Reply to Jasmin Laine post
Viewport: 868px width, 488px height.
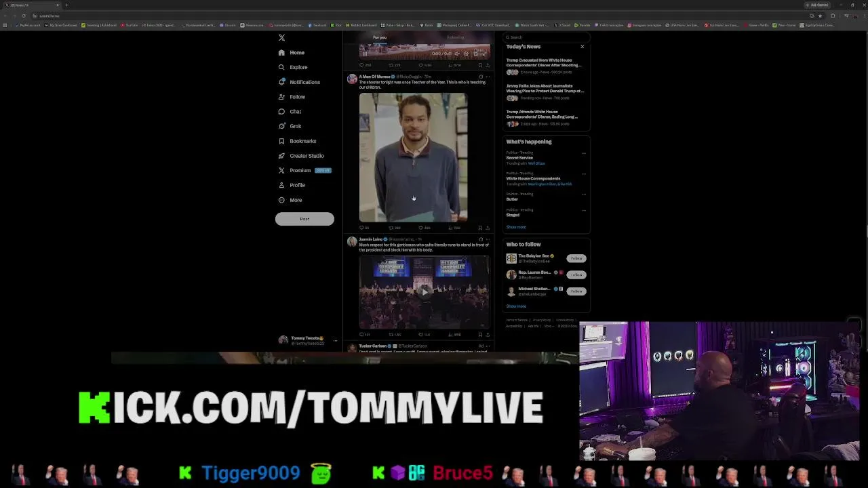[x=363, y=334]
